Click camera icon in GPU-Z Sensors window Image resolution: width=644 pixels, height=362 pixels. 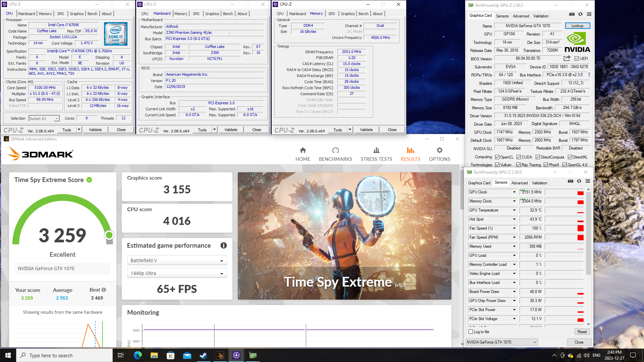pos(571,181)
